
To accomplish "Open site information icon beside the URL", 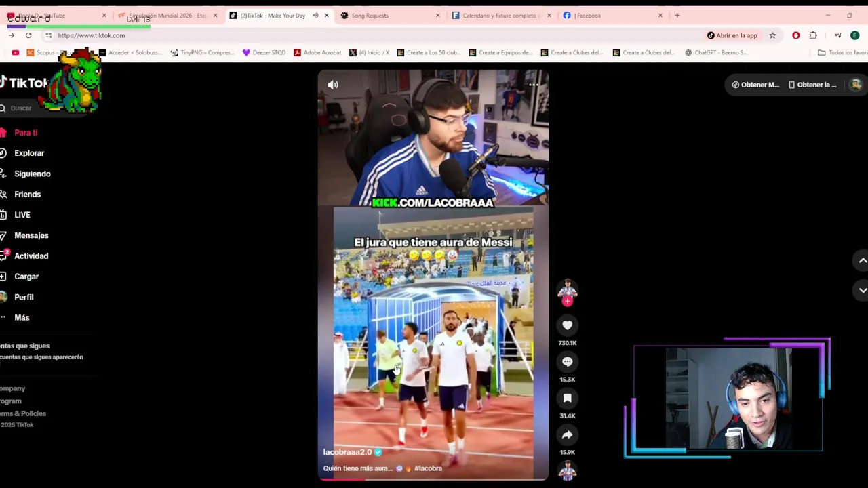I will 48,35.
